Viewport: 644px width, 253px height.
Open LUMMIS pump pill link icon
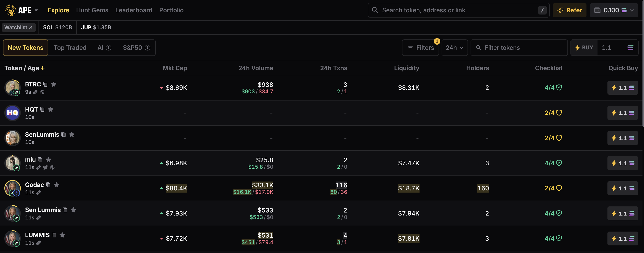(38, 243)
